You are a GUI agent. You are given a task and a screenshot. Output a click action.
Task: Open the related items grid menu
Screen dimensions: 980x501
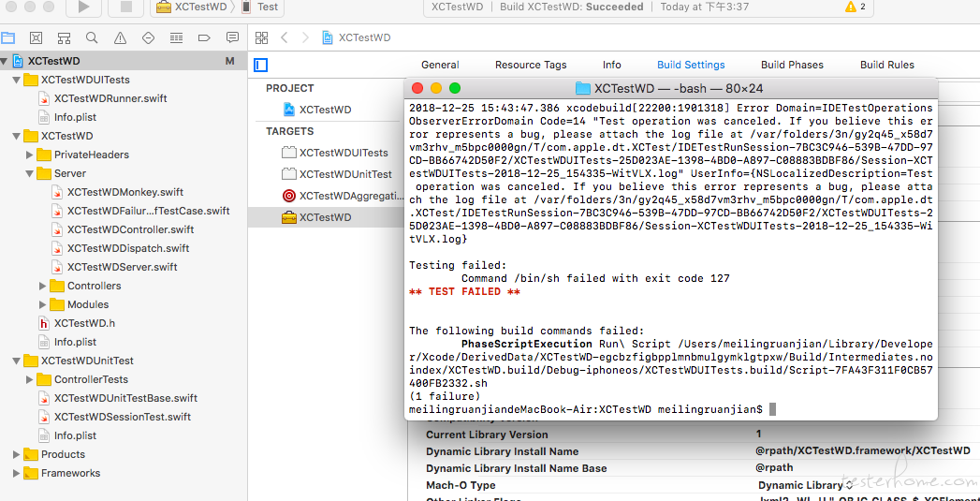click(261, 37)
